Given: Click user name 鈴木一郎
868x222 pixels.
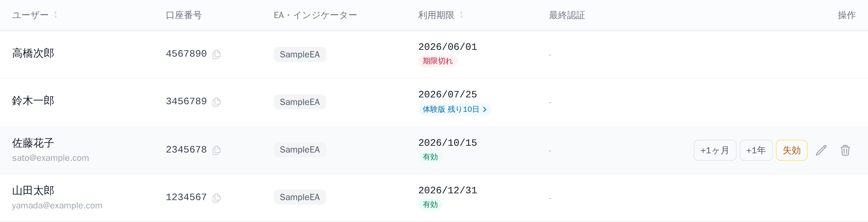Looking at the screenshot, I should (33, 101).
